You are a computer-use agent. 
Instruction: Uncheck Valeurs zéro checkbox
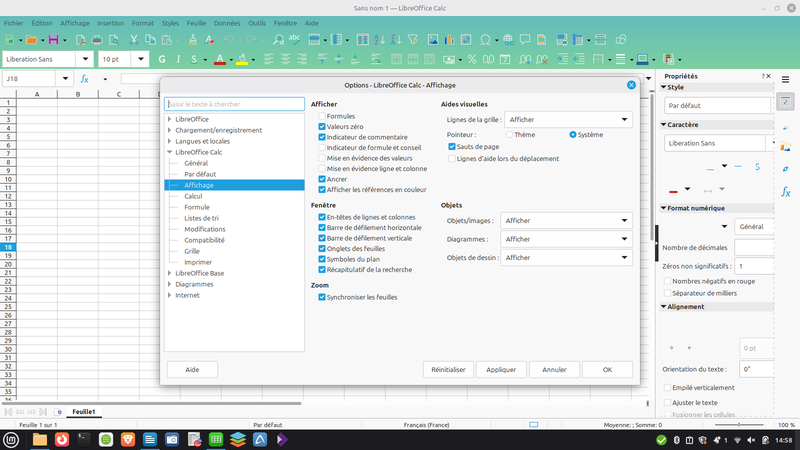coord(322,127)
